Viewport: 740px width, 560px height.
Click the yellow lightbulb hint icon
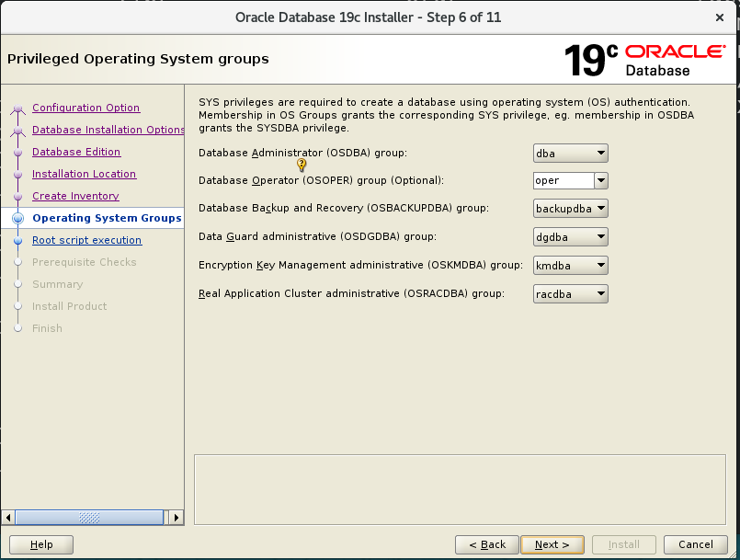click(302, 165)
